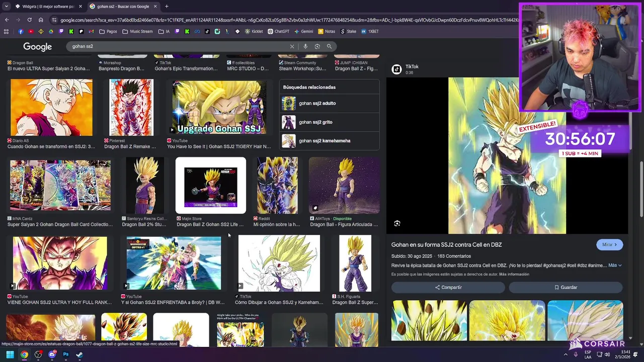
Task: Open Steam from the taskbar
Action: (x=79, y=354)
